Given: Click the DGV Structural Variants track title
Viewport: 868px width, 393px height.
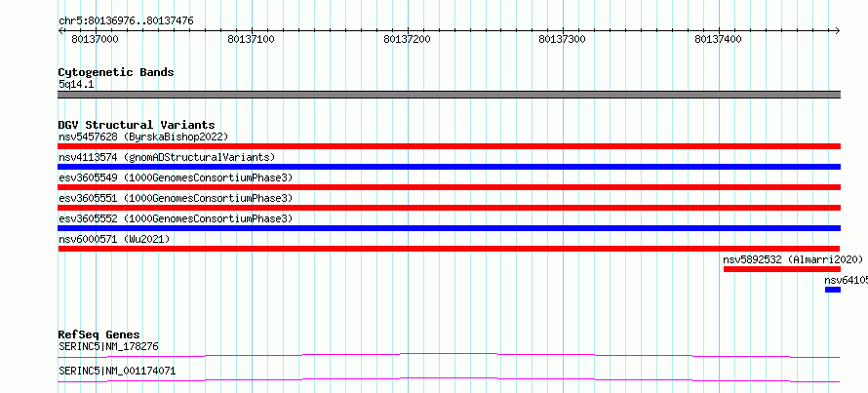Looking at the screenshot, I should point(137,125).
